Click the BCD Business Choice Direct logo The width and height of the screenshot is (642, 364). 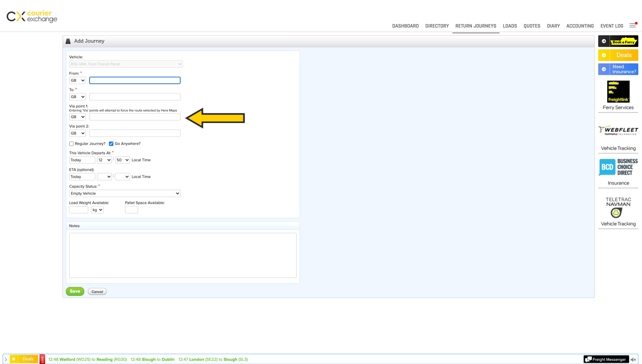click(618, 167)
